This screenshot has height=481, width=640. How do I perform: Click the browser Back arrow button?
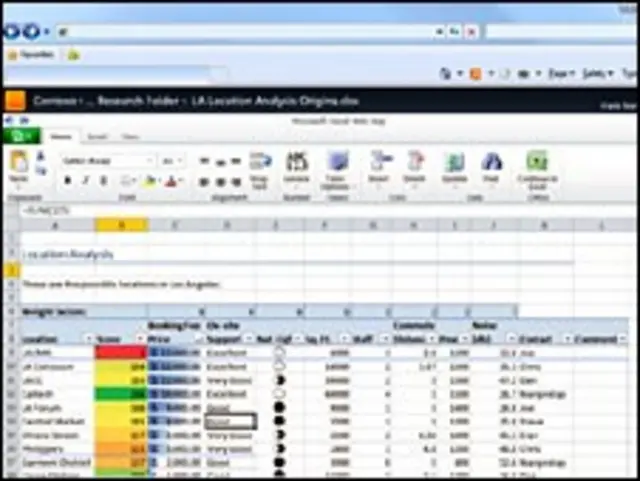click(11, 31)
